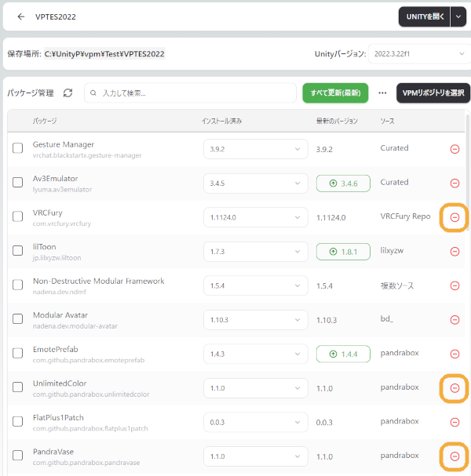Click the UNITYを開く button
This screenshot has height=476, width=471.
pos(425,16)
